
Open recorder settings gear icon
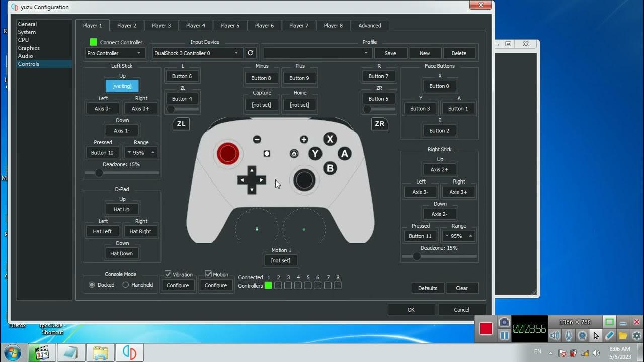point(636,335)
